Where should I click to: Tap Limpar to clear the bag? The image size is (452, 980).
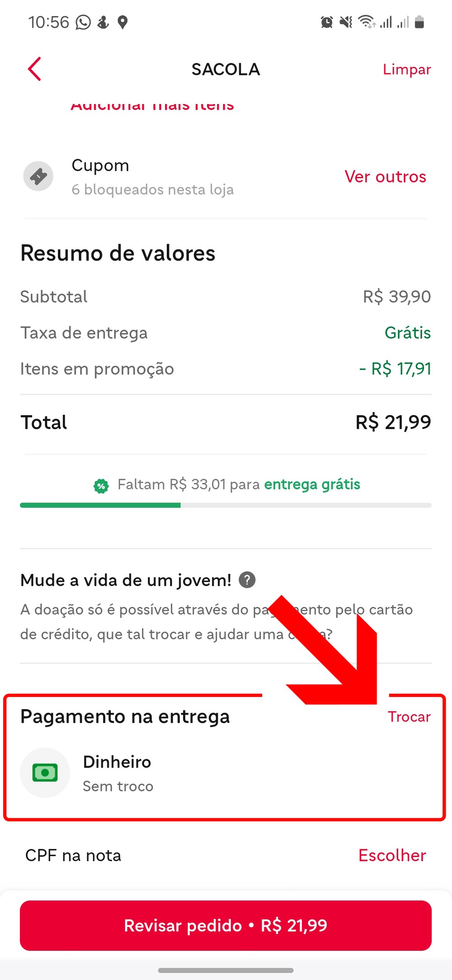pos(406,70)
